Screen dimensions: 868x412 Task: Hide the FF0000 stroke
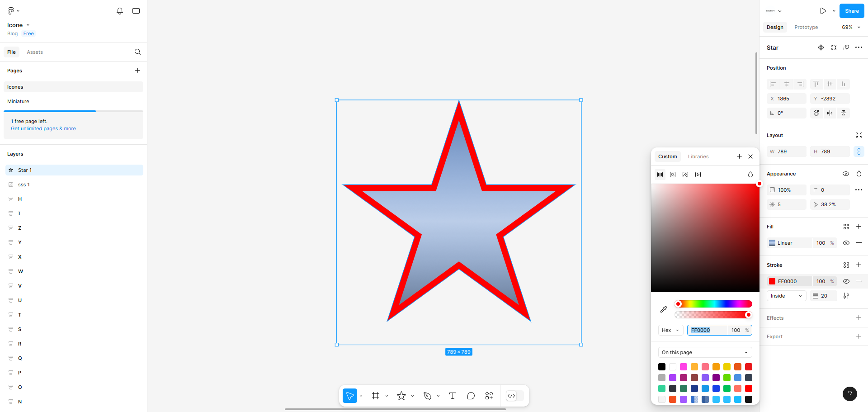coord(846,281)
